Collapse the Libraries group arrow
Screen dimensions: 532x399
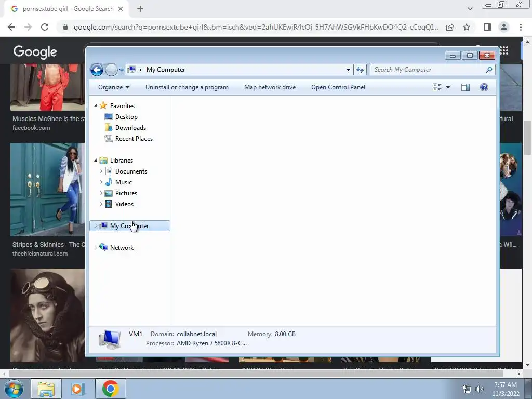(x=96, y=161)
